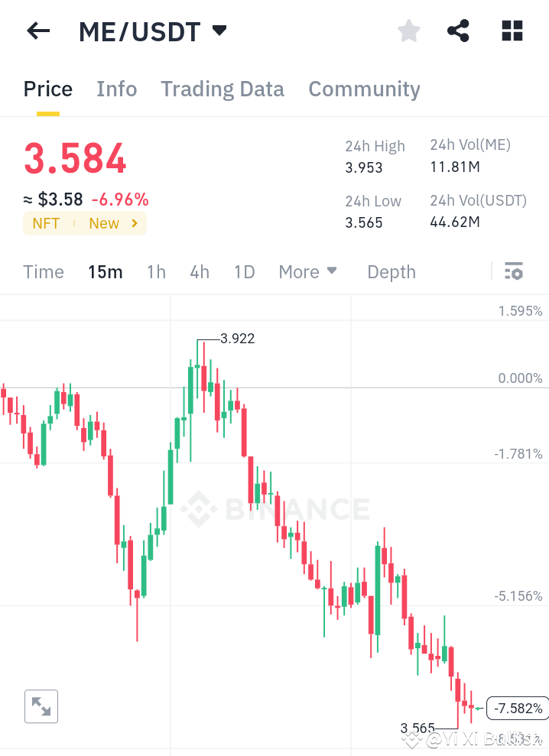Open the ME/USDT pair selector dropdown

pyautogui.click(x=152, y=31)
